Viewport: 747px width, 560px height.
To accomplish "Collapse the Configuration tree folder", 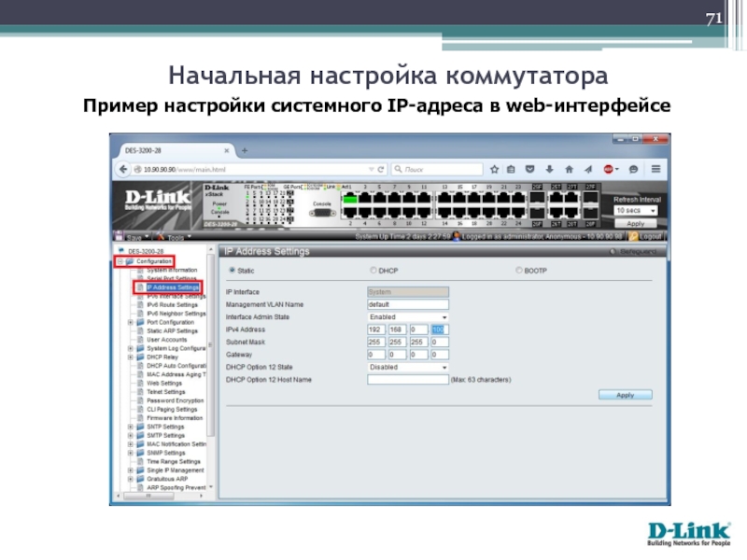I will click(120, 261).
